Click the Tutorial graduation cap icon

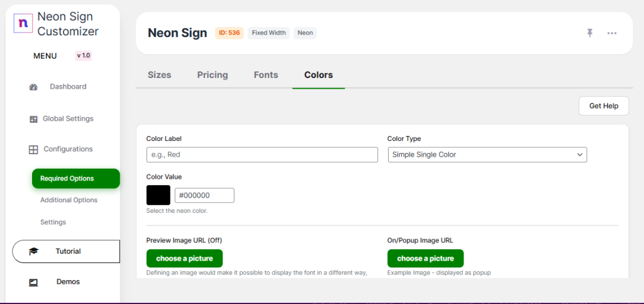[x=33, y=252]
